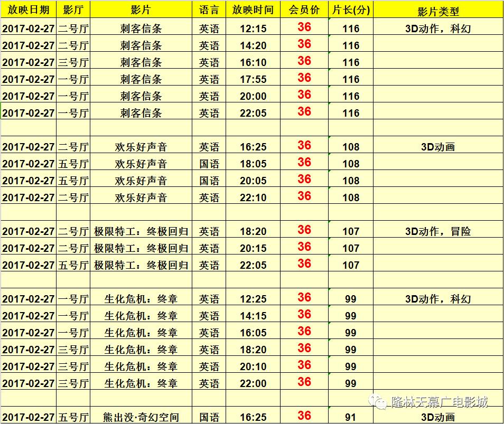The height and width of the screenshot is (424, 504).
Task: Click the 熊出没·奇幻空间 film cell
Action: coord(141,416)
